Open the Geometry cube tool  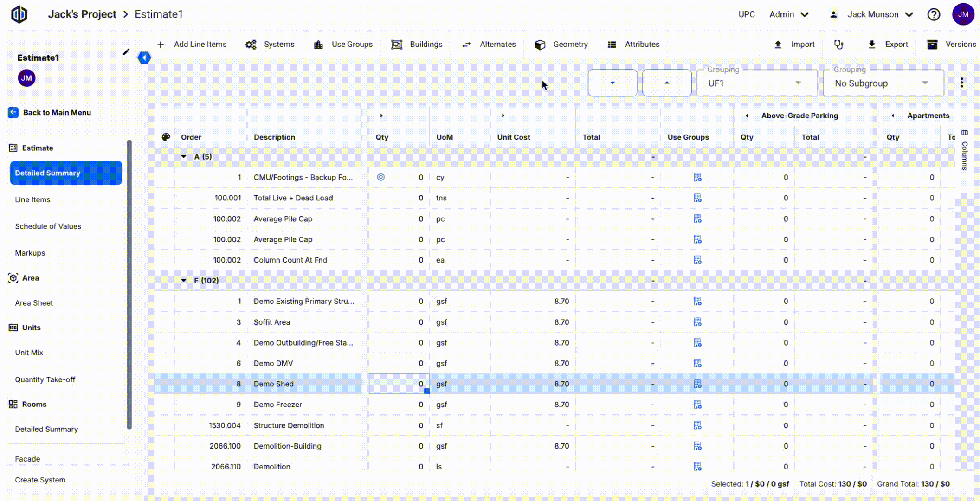click(x=561, y=45)
